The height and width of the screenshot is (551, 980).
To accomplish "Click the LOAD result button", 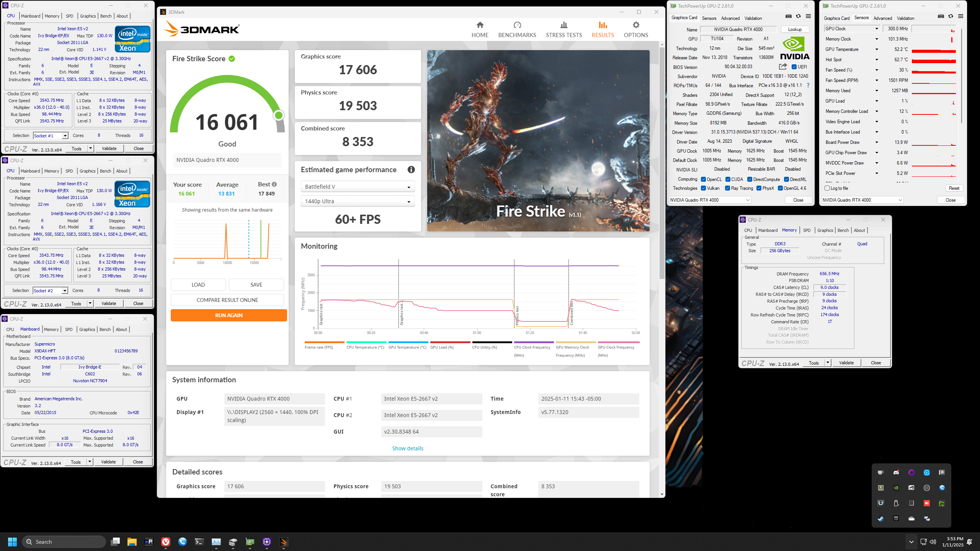I will pos(198,285).
